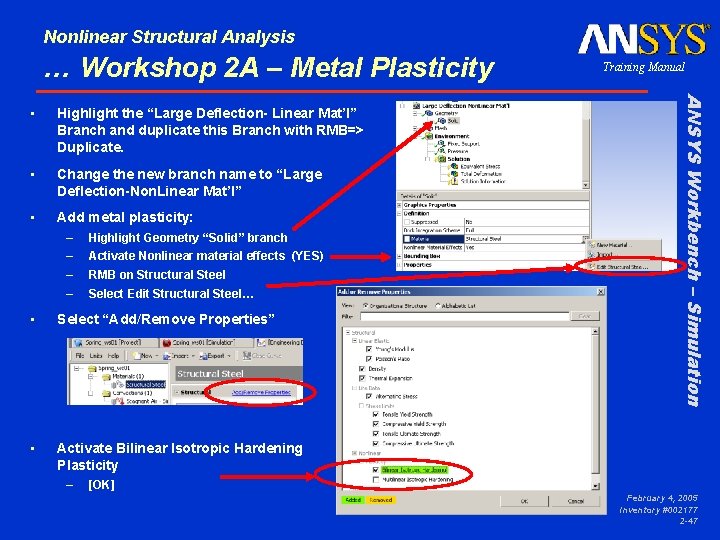
Task: Click the Fixed Support icon in the tree
Action: click(x=441, y=144)
